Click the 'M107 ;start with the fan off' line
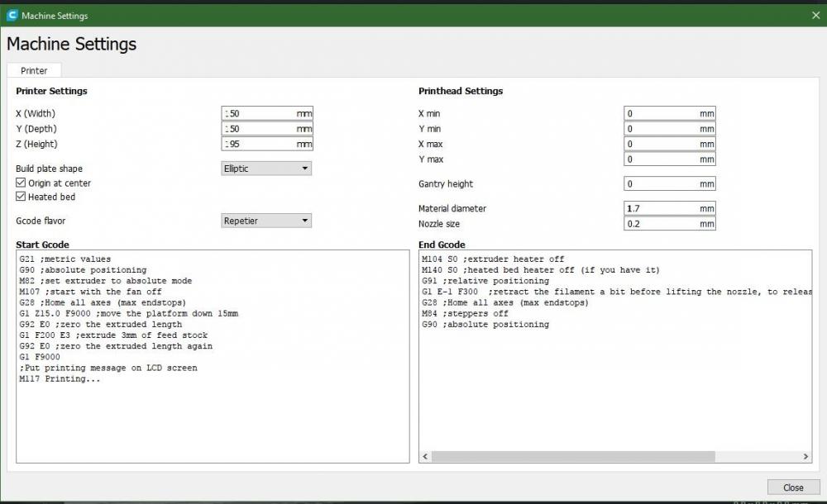The image size is (827, 504). [90, 292]
